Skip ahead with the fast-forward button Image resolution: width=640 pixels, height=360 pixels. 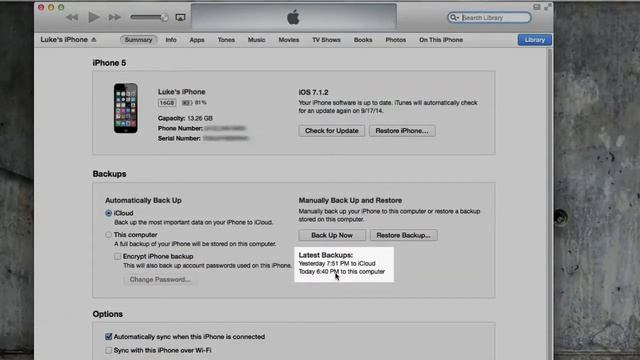114,17
